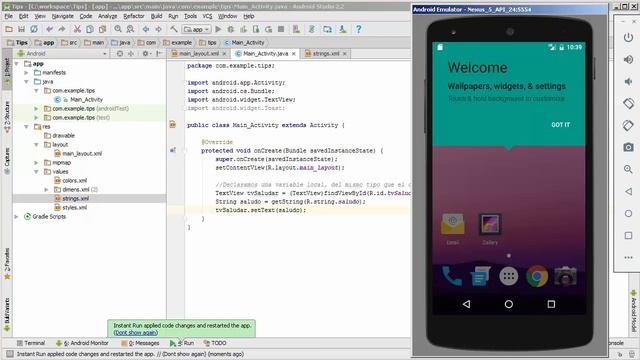The width and height of the screenshot is (640, 360).
Task: Switch to the strings.xml editor tab
Action: (x=326, y=53)
